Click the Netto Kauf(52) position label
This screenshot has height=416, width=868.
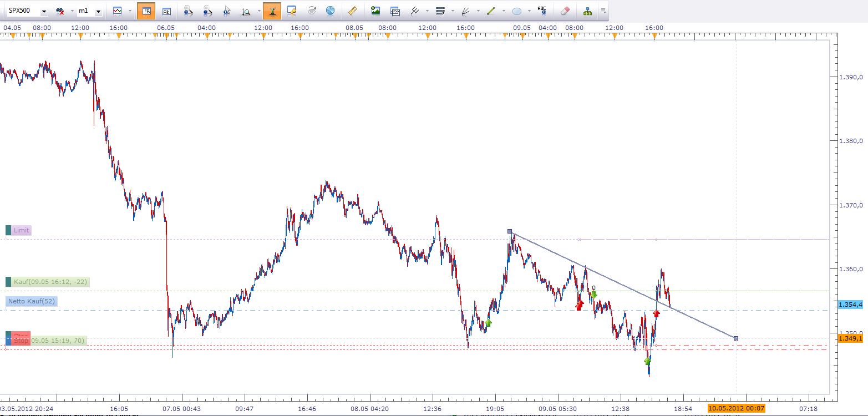pos(31,302)
